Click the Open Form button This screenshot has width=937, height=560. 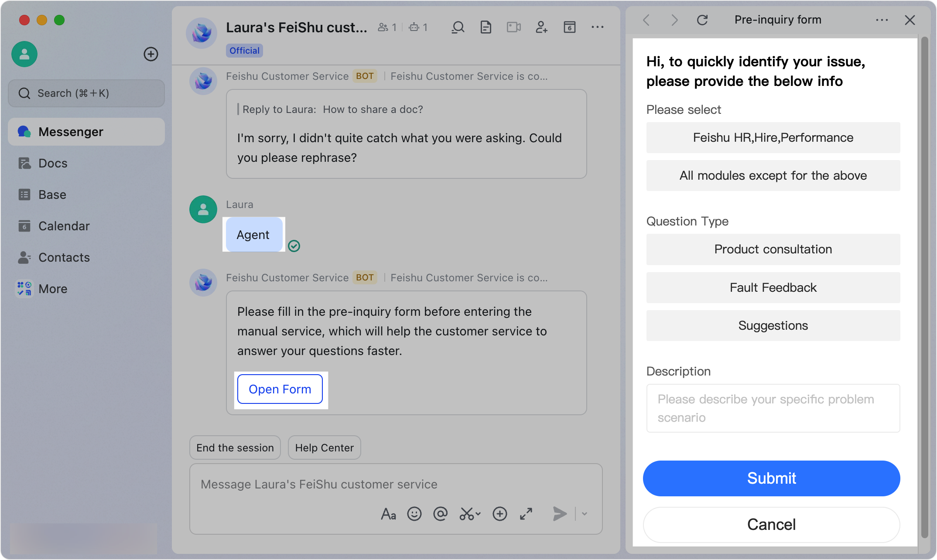coord(280,389)
